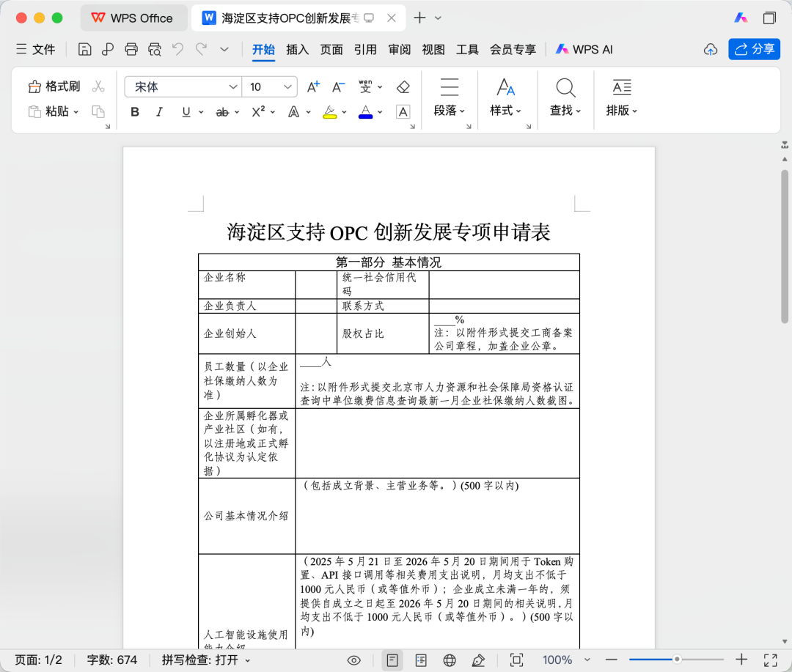This screenshot has height=672, width=792.
Task: Click the cloud upload icon
Action: point(711,50)
